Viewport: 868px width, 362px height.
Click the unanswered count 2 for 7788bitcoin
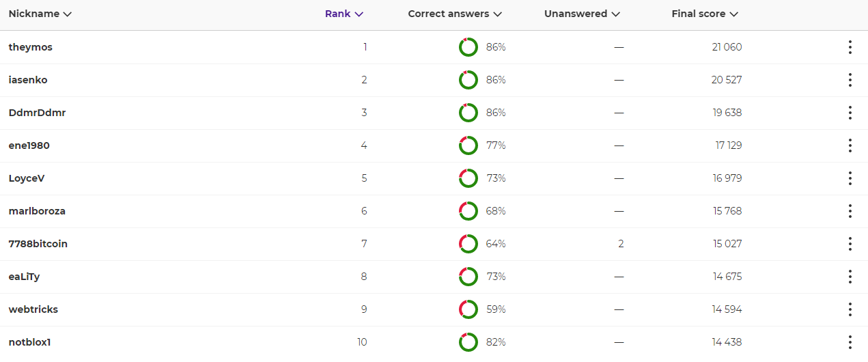[621, 244]
